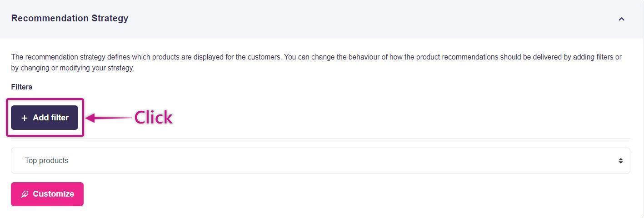
Task: Collapse the Recommendation Strategy section chevron
Action: click(621, 19)
